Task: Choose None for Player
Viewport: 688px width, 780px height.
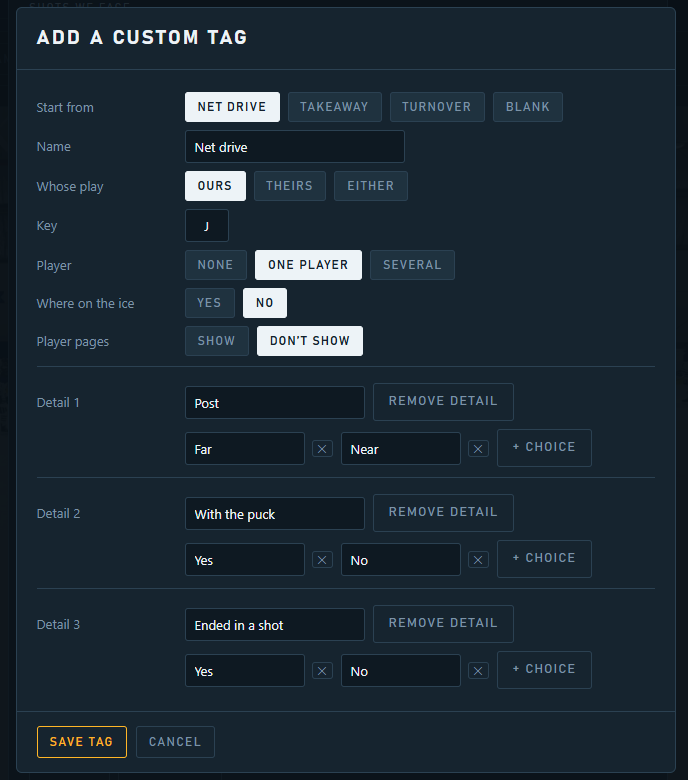Action: [x=215, y=265]
